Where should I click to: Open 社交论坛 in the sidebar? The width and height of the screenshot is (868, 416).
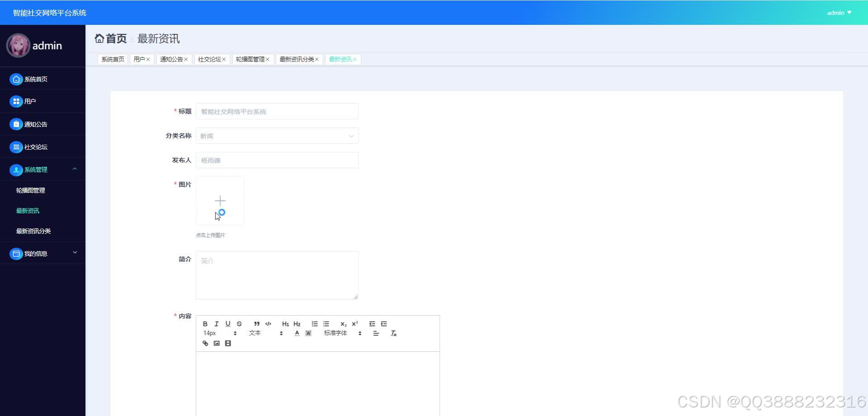point(42,147)
